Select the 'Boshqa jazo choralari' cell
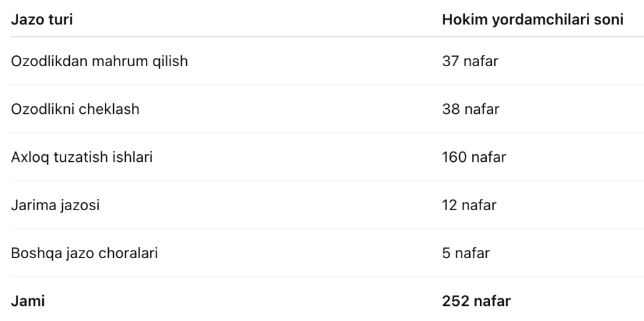This screenshot has height=321, width=644. click(84, 253)
